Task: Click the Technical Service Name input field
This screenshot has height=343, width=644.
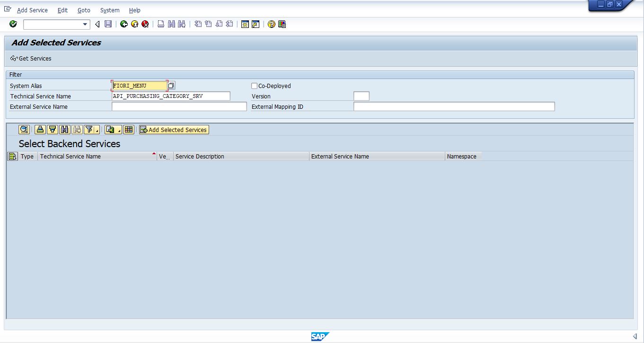Action: tap(171, 96)
